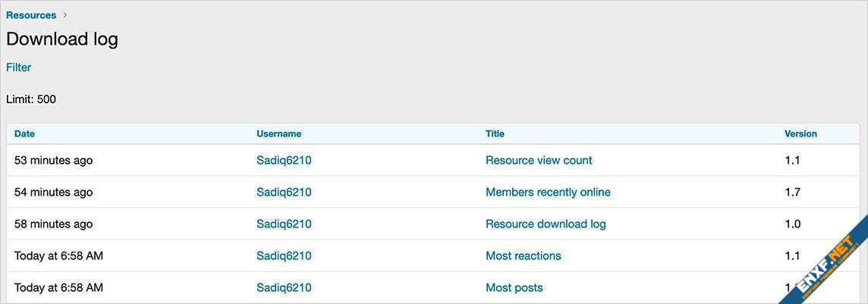868x304 pixels.
Task: Click the Version column header
Action: (800, 133)
